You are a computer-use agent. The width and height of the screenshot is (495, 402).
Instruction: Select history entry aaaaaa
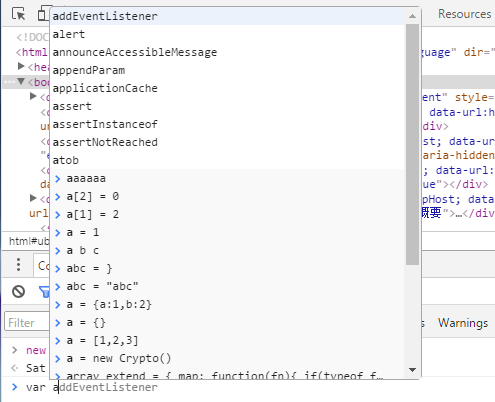tap(227, 178)
